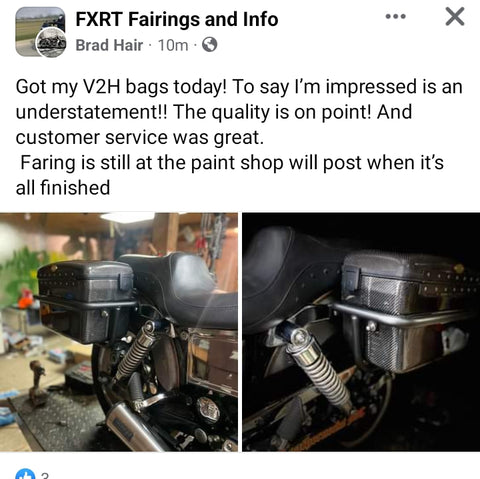Click the blue thumbs-up reaction icon

(x=25, y=474)
